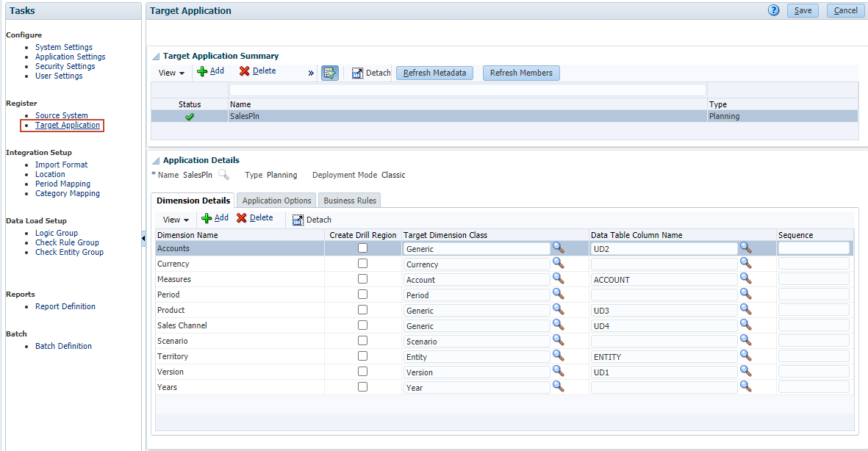This screenshot has width=868, height=451.
Task: Open the Check Rule Group link
Action: click(x=67, y=242)
